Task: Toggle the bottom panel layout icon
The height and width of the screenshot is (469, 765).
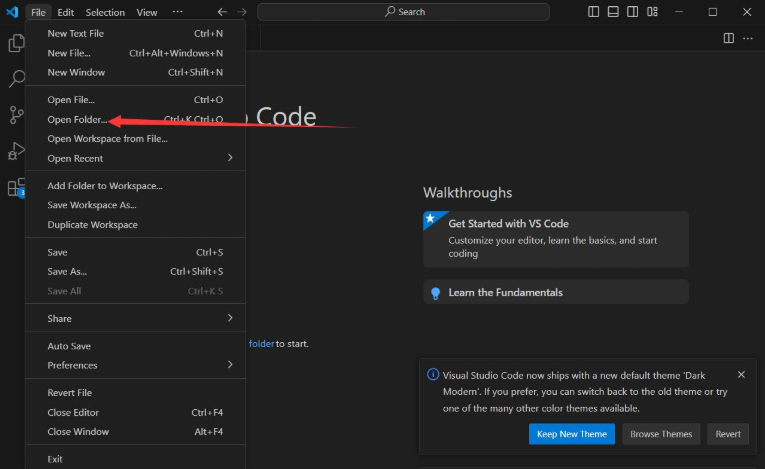Action: point(613,12)
